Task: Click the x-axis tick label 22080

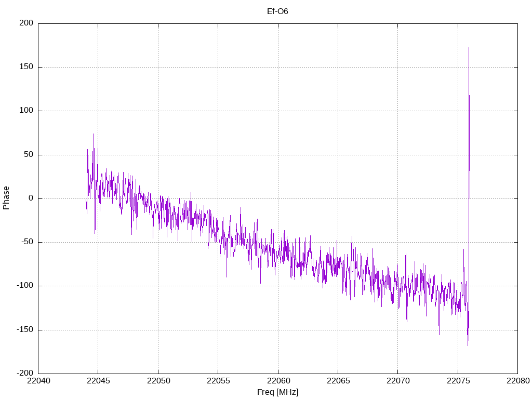Action: (x=518, y=381)
